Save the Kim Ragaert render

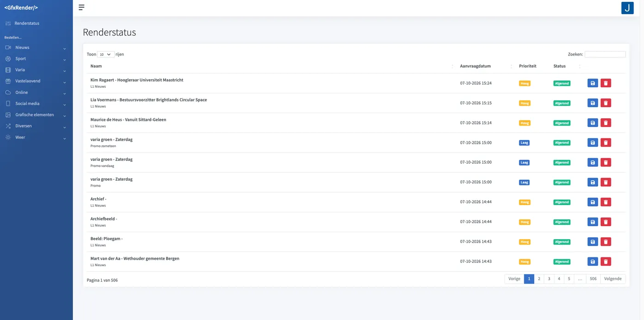point(592,83)
